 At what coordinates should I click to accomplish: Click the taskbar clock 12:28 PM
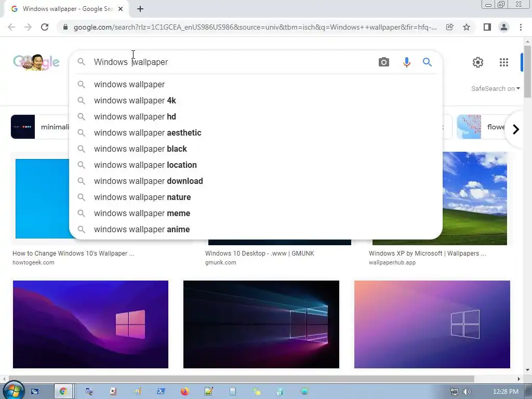point(506,392)
